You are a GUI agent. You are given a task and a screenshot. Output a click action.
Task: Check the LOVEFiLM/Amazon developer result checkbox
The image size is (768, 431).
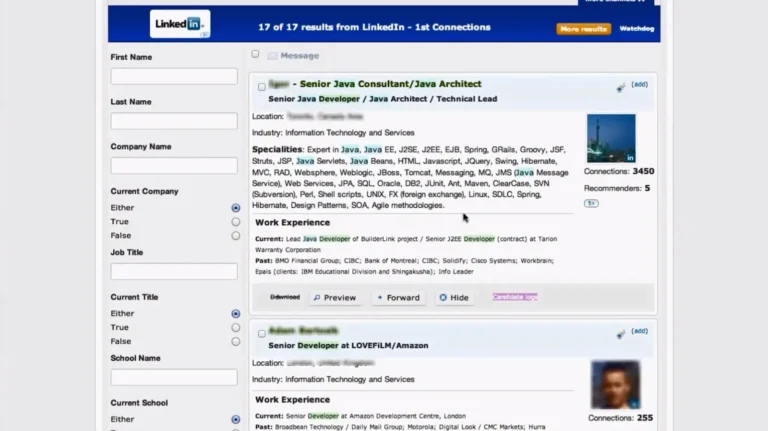[x=262, y=334]
